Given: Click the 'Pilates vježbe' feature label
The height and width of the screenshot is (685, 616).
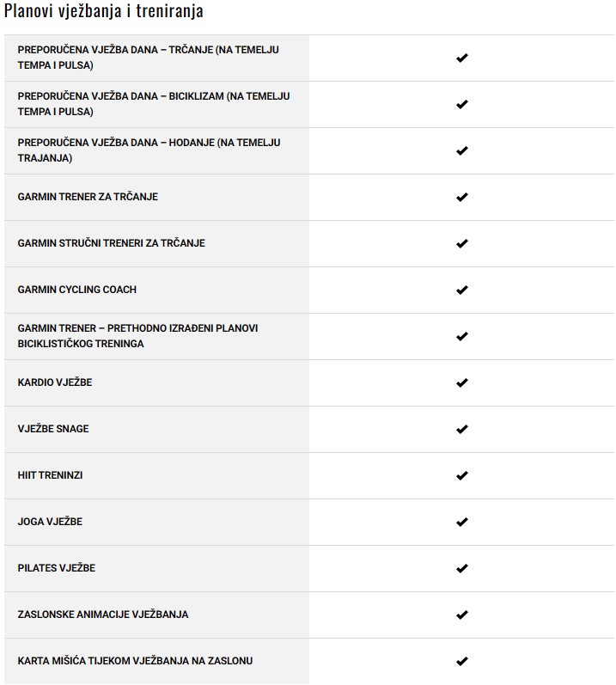Looking at the screenshot, I should coord(56,568).
